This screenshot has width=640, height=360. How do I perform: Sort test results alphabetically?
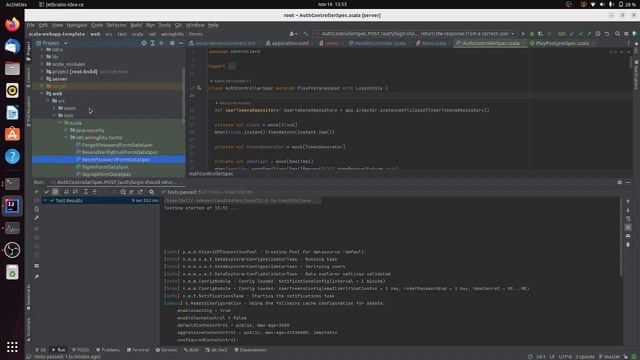click(x=66, y=192)
